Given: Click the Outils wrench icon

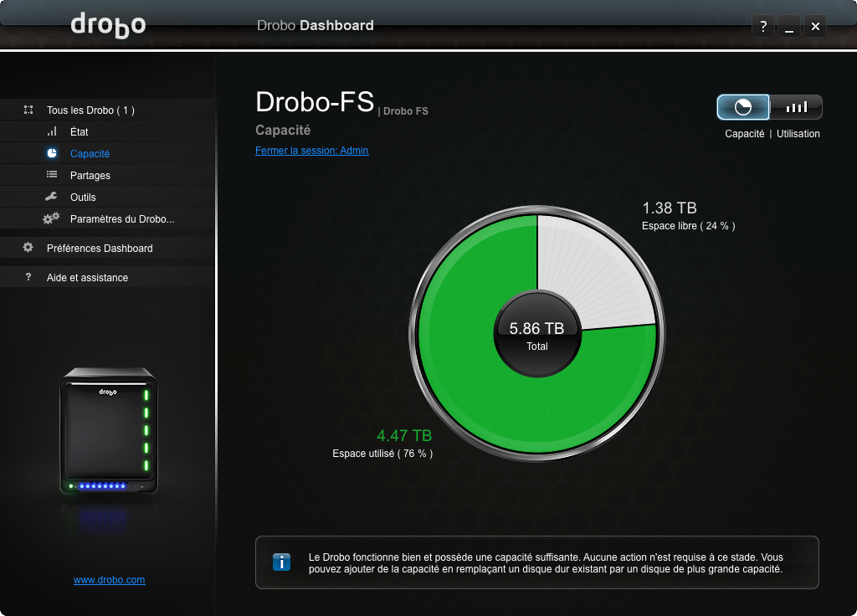Looking at the screenshot, I should [52, 197].
